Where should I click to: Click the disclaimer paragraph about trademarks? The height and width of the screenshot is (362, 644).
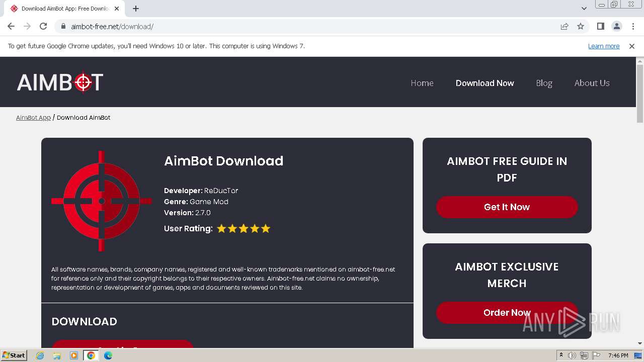click(x=223, y=279)
